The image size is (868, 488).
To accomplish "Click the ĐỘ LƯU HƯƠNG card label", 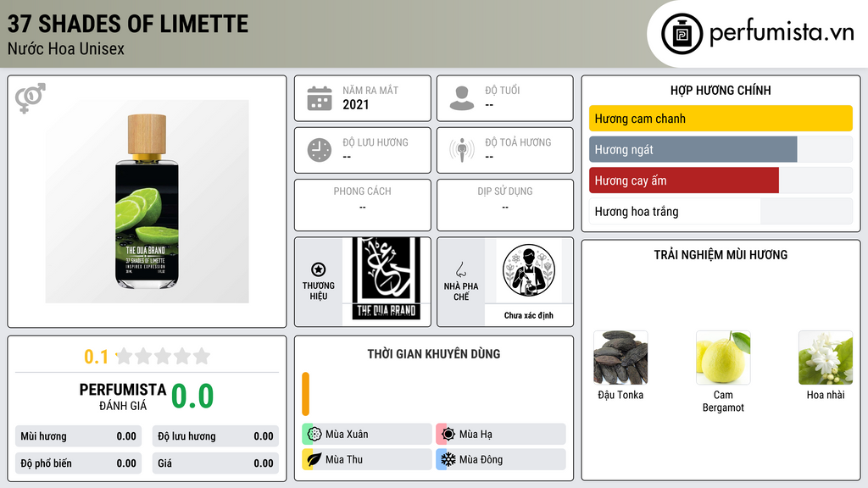I will click(x=376, y=142).
